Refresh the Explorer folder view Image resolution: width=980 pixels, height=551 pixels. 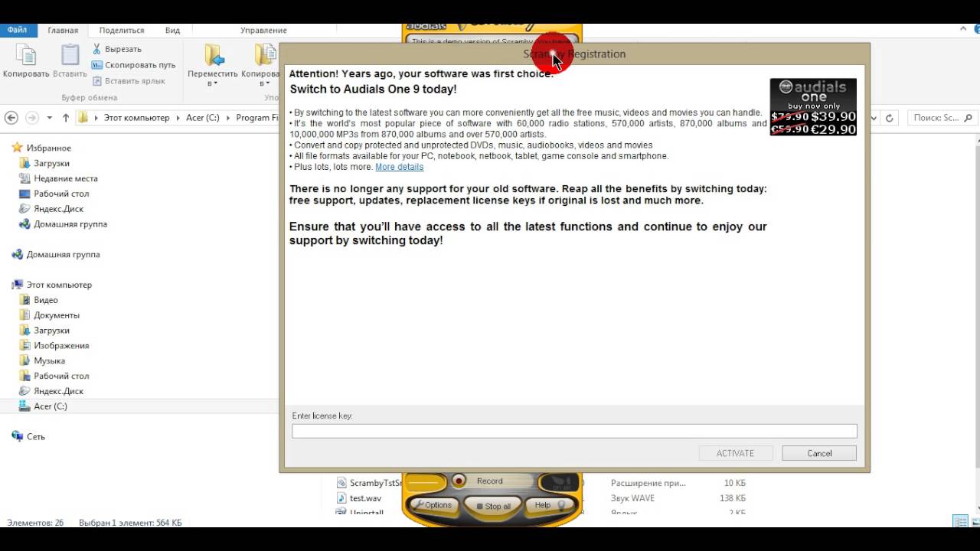pyautogui.click(x=890, y=118)
